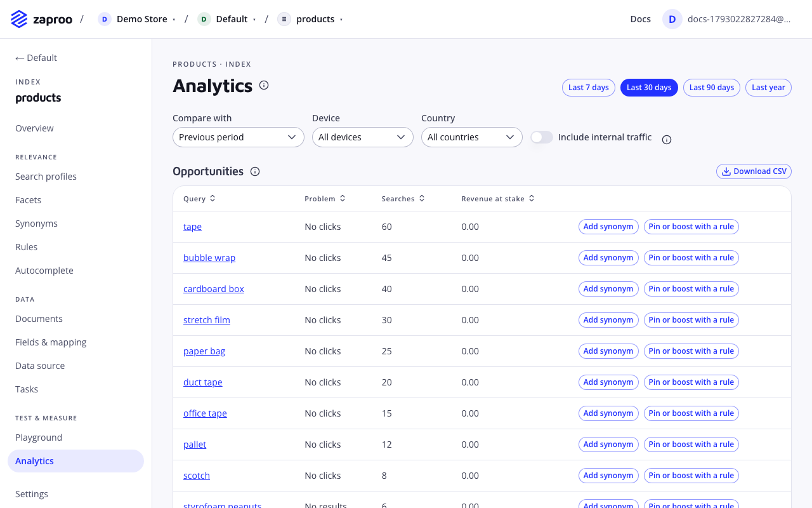Click Demo Store D badge icon
Screen dimensions: 812x508
pyautogui.click(x=105, y=19)
